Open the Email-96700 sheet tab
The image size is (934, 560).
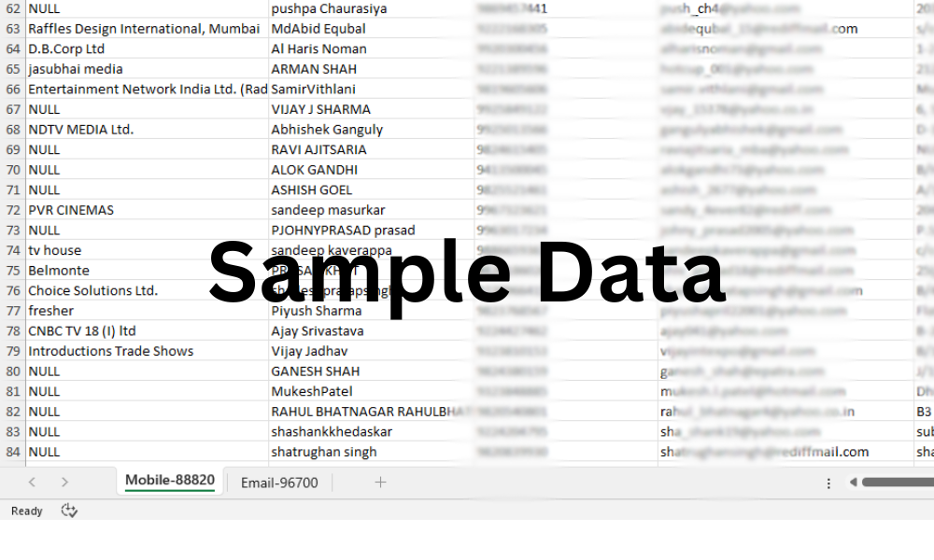[x=279, y=483]
